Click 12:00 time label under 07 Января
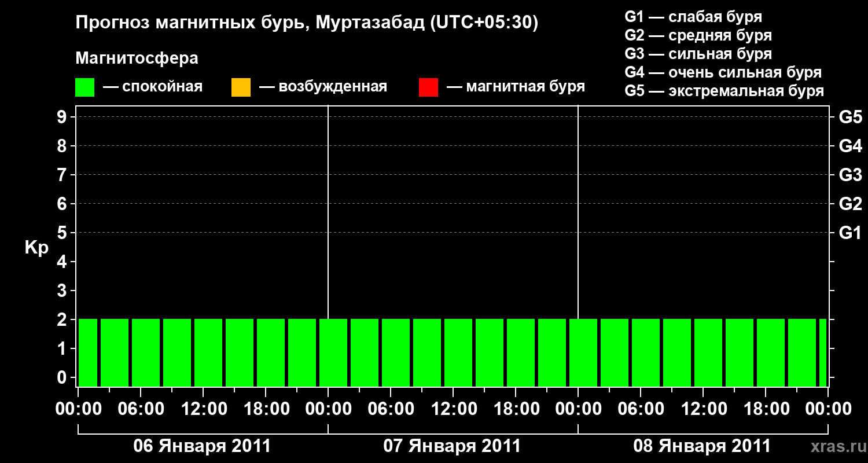 (454, 409)
